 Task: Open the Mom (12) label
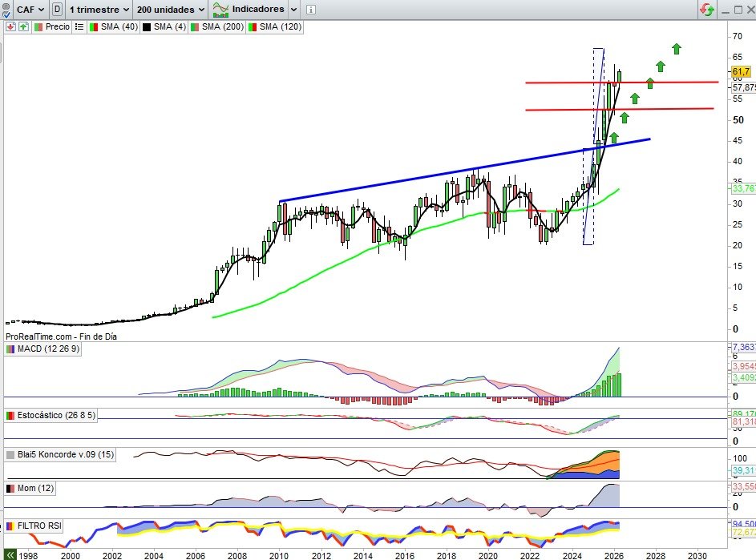(x=36, y=488)
